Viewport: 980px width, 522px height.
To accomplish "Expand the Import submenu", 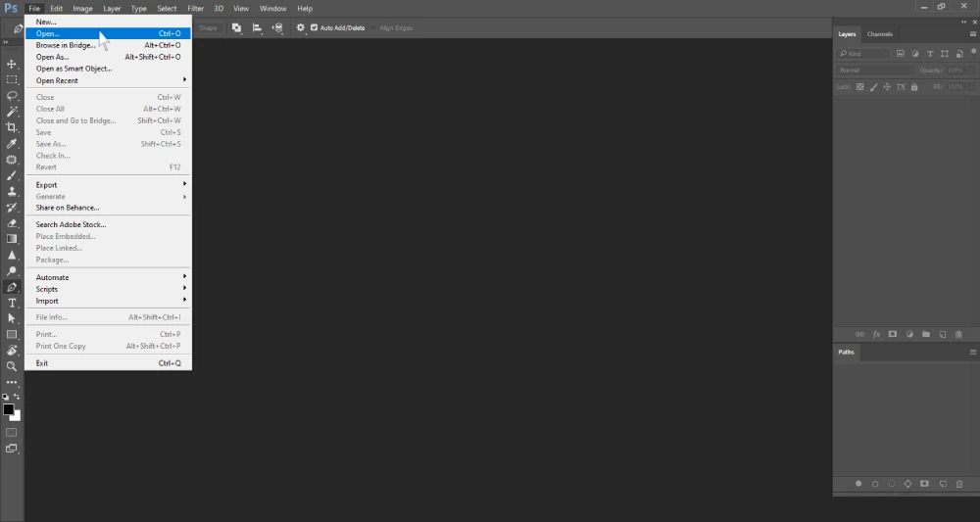I will click(108, 301).
